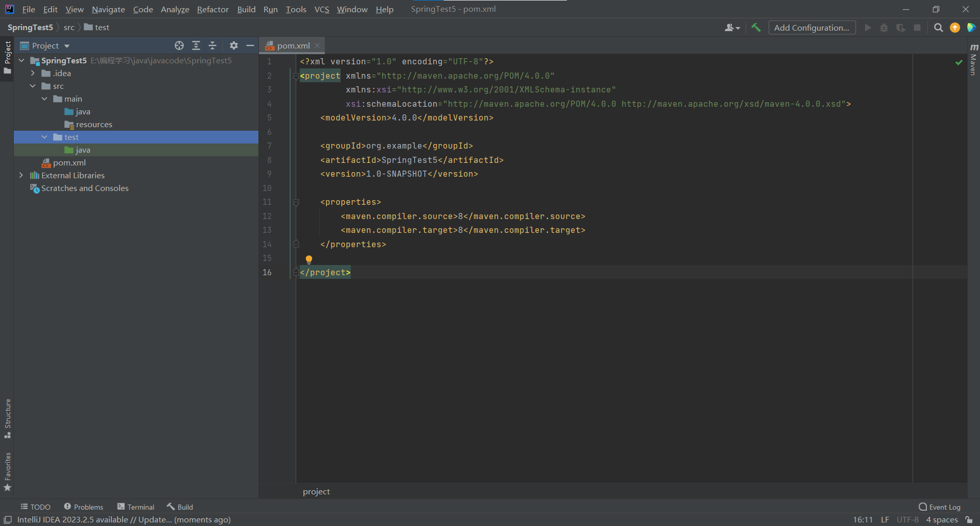Select java folder under main
The height and width of the screenshot is (526, 980).
pos(136,111)
